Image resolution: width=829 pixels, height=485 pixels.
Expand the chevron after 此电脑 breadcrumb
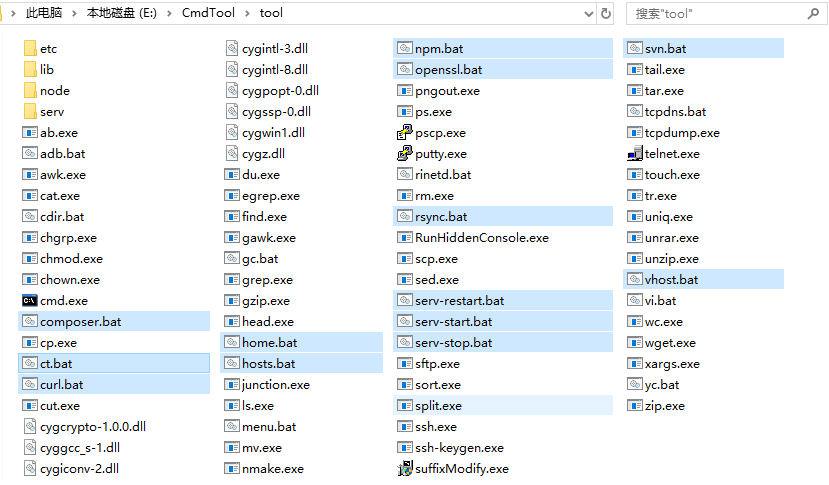[76, 14]
